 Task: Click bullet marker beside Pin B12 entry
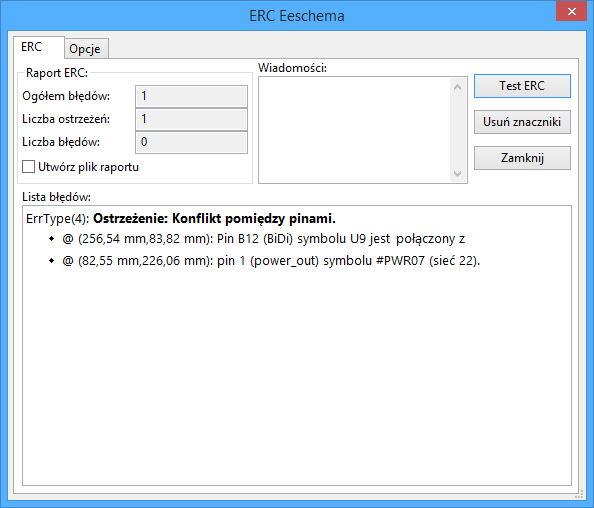pyautogui.click(x=52, y=239)
